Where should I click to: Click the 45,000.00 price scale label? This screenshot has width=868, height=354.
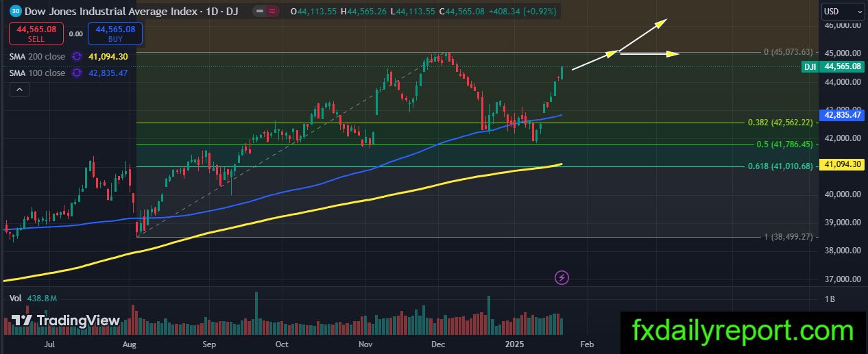pos(843,53)
